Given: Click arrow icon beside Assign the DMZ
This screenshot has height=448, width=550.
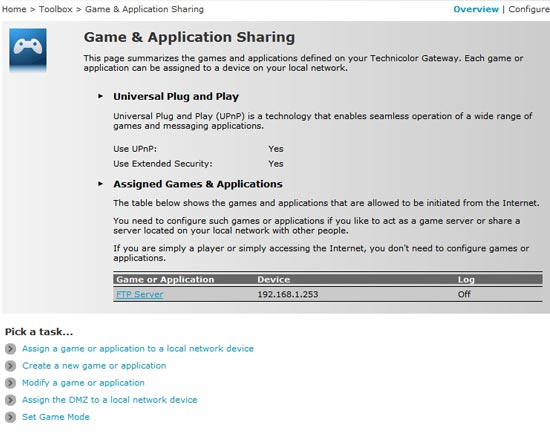Looking at the screenshot, I should point(11,400).
